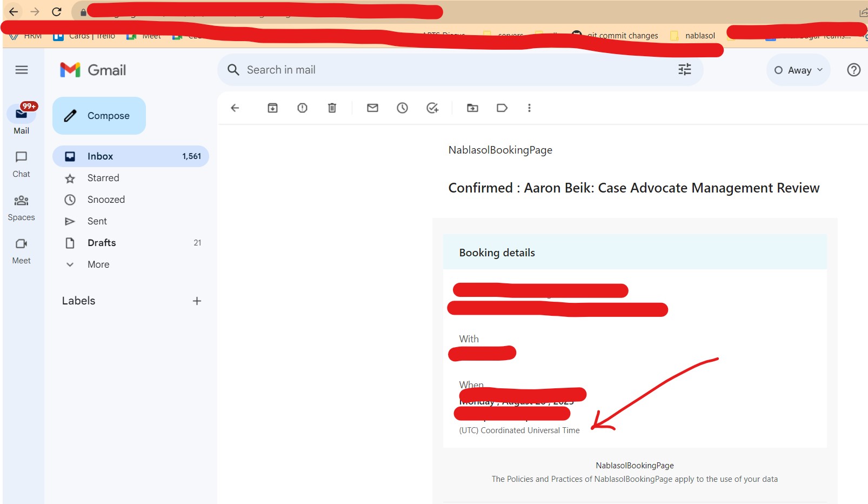Create a new label with plus icon

click(x=197, y=301)
